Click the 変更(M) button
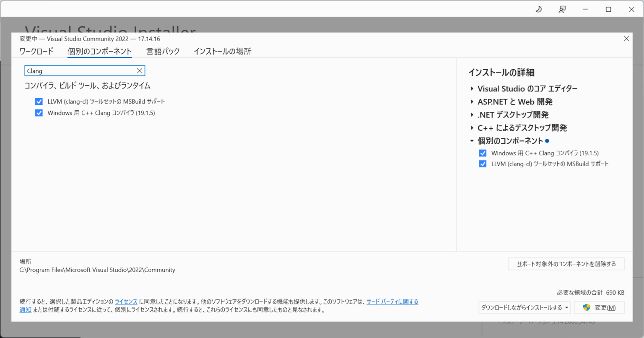Image resolution: width=644 pixels, height=338 pixels. coord(599,307)
